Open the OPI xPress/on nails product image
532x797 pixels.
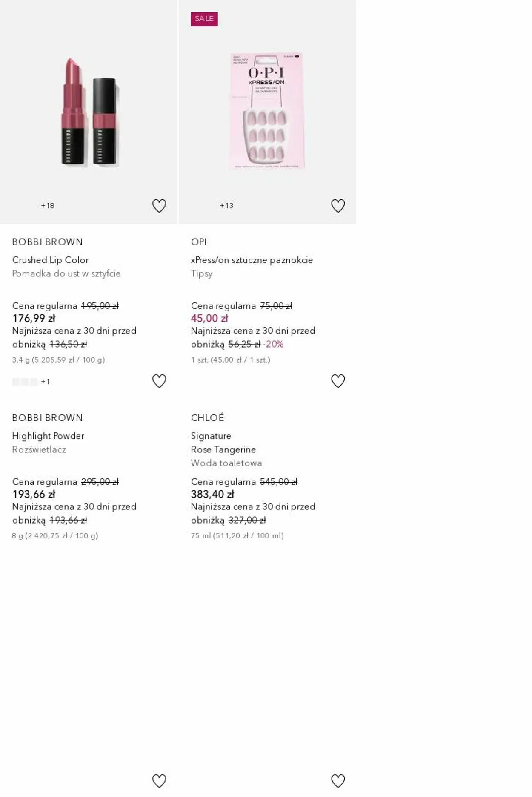point(267,111)
